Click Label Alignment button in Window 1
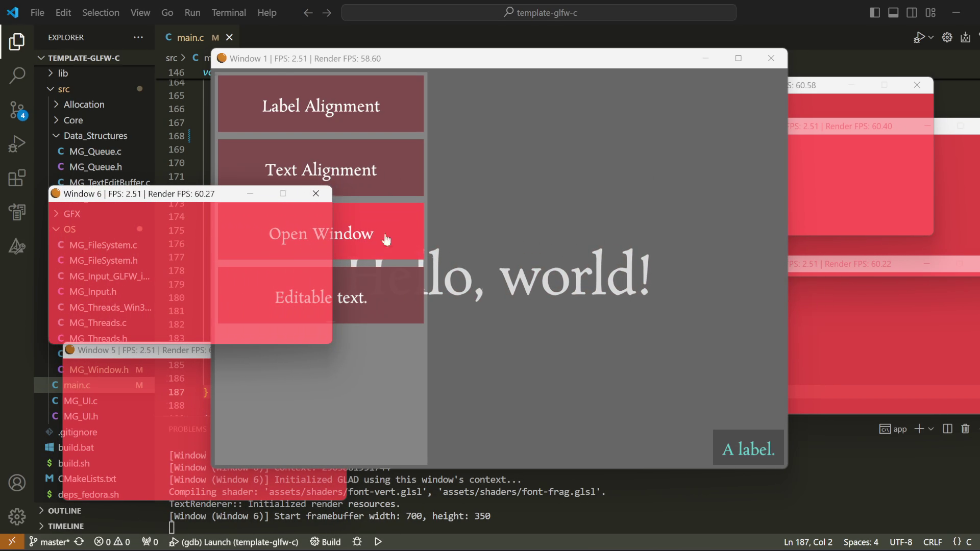Viewport: 980px width, 551px height. point(321,104)
